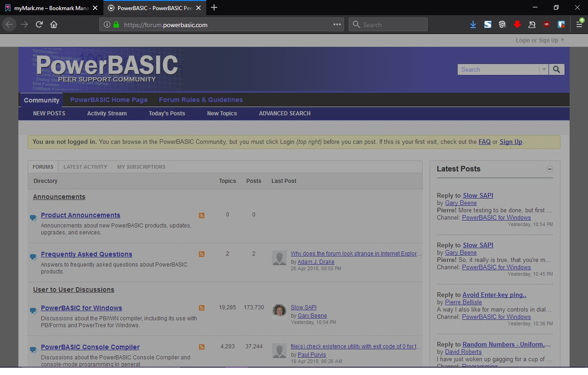The width and height of the screenshot is (588, 375).
Task: Click Gary Beene's avatar in Windows forum row
Action: [279, 310]
